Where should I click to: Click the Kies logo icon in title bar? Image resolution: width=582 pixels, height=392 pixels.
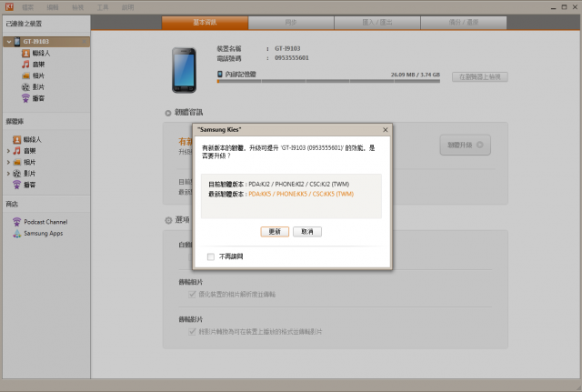coord(9,6)
